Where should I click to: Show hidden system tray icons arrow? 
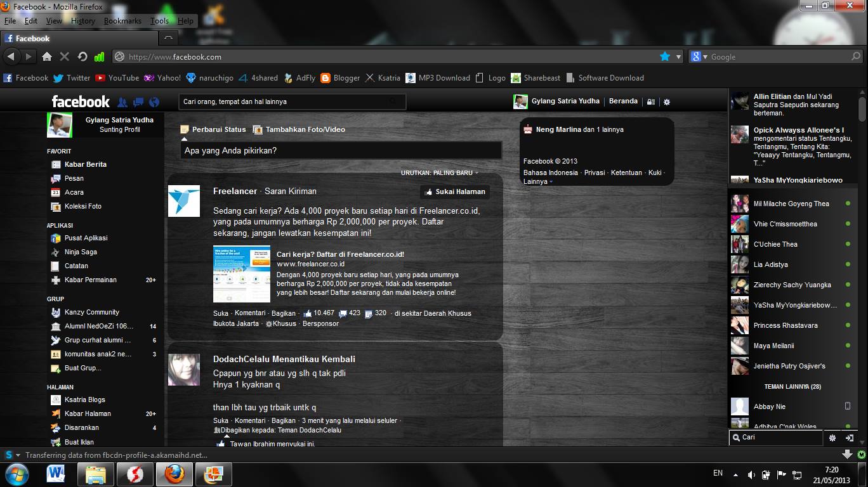736,474
